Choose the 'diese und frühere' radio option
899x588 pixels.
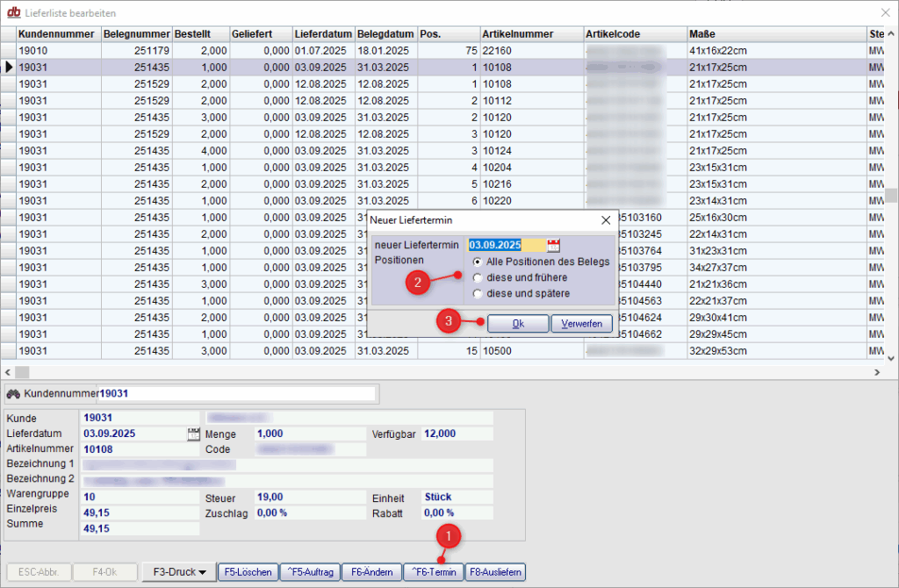coord(478,278)
